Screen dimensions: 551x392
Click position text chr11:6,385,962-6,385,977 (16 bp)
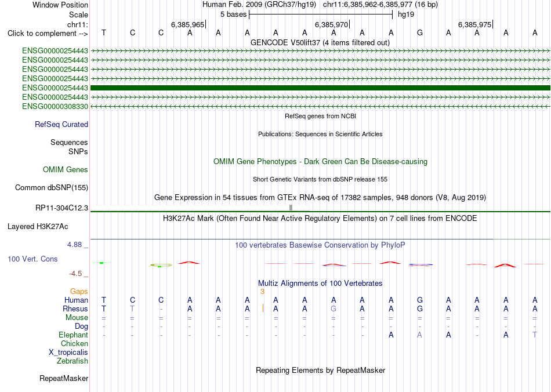click(380, 5)
